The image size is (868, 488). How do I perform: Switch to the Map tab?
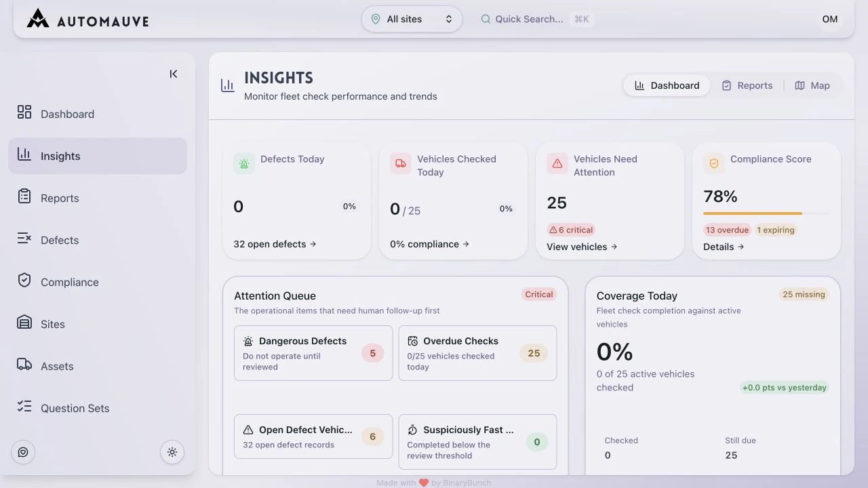pos(812,85)
